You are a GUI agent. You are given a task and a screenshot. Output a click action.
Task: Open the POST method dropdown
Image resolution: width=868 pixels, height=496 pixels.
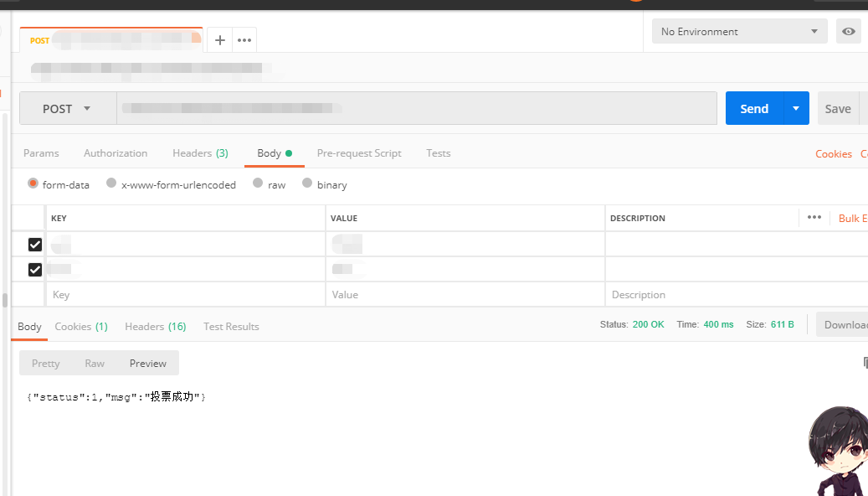(68, 109)
